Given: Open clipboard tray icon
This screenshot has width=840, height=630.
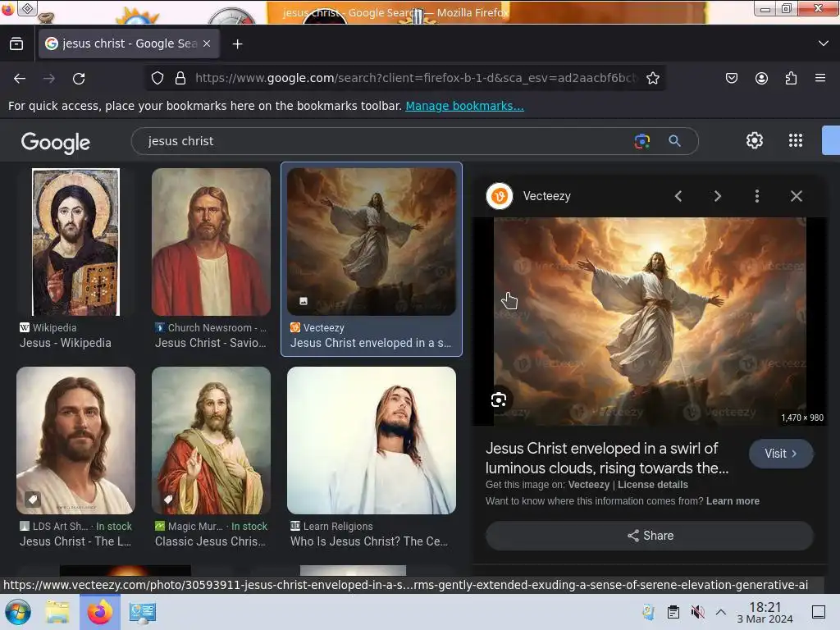Looking at the screenshot, I should [673, 612].
